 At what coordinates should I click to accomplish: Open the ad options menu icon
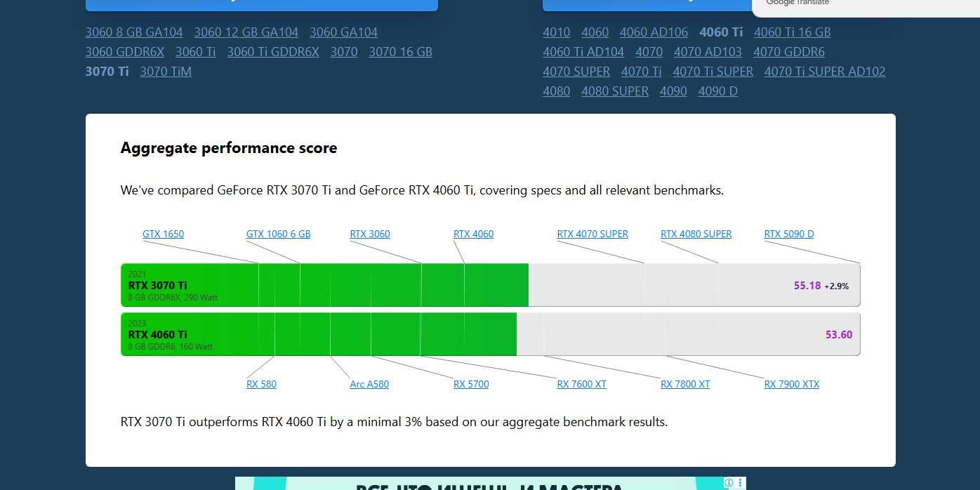[x=740, y=483]
